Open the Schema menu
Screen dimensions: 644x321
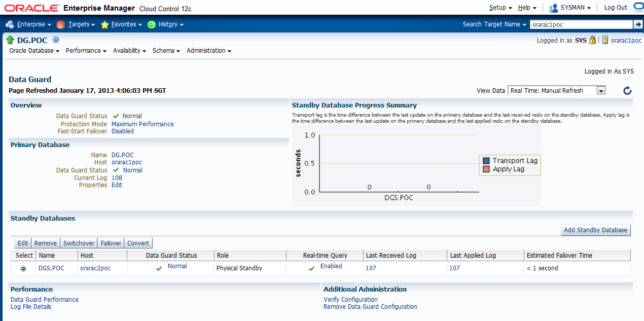click(166, 51)
